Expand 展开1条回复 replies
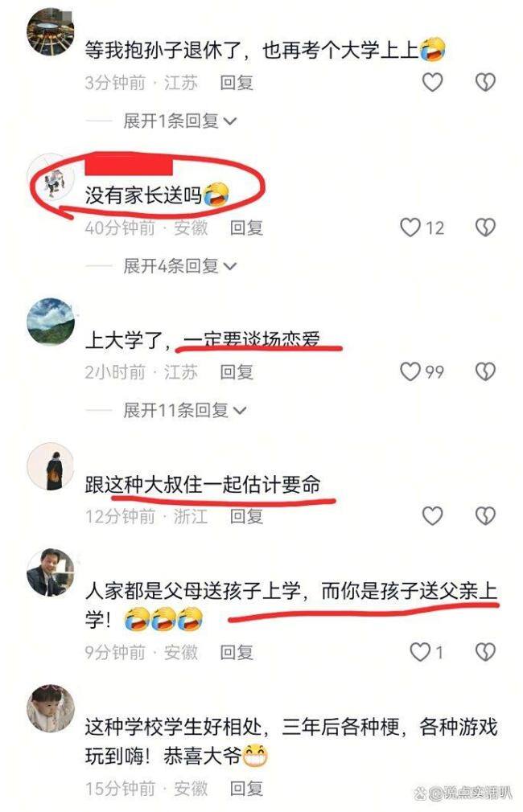The width and height of the screenshot is (523, 812). [180, 121]
